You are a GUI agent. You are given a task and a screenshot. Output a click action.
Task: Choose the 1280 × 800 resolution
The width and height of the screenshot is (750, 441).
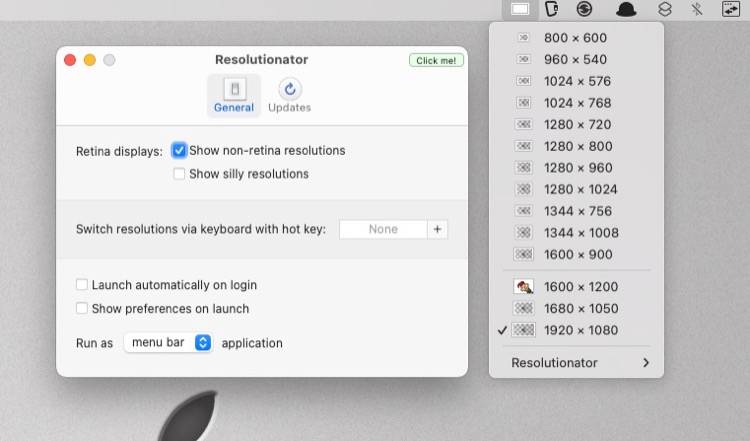pyautogui.click(x=576, y=146)
